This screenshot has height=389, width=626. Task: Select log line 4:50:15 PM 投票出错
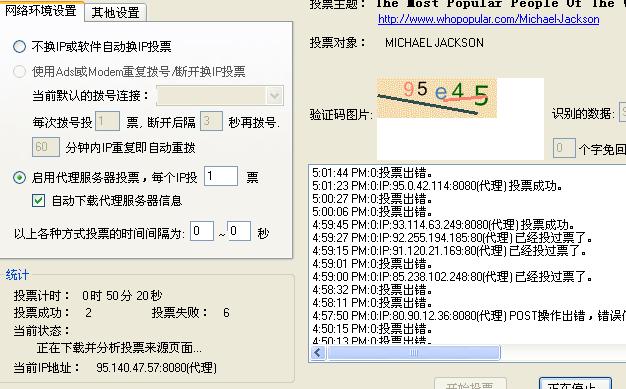coord(372,329)
